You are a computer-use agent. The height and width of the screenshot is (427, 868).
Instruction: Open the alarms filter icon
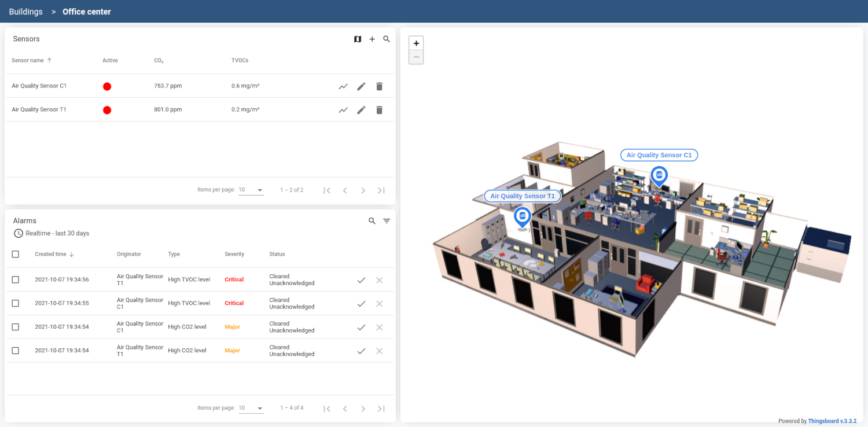(x=387, y=221)
